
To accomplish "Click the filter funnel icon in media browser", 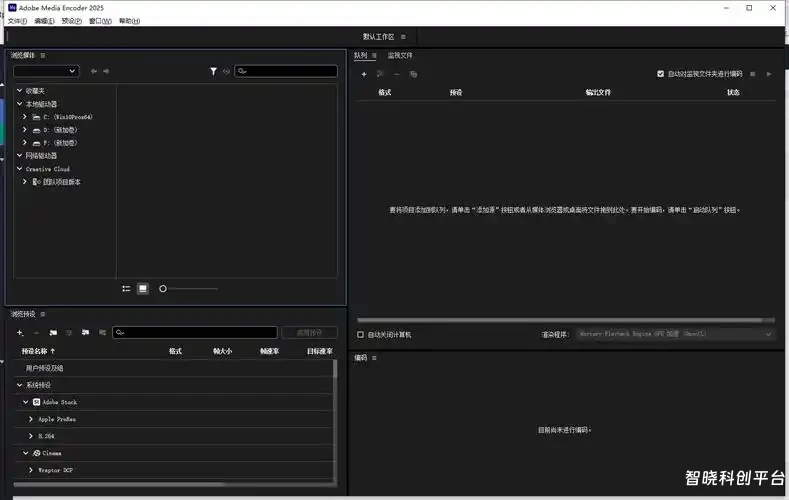I will click(x=213, y=71).
